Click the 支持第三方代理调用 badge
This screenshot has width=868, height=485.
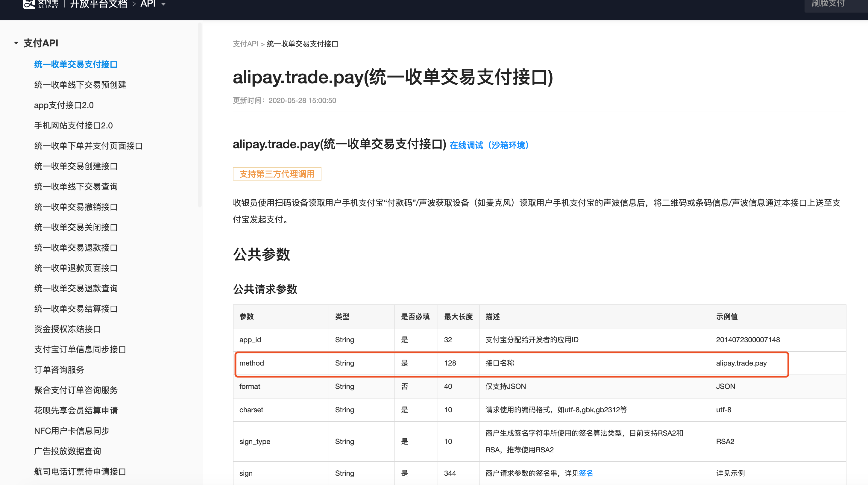[x=277, y=174]
